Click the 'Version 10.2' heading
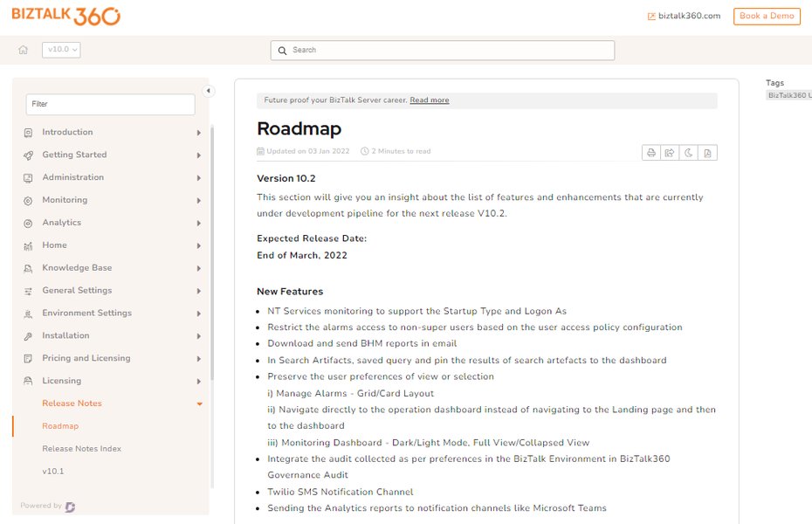The height and width of the screenshot is (524, 812). click(x=286, y=178)
